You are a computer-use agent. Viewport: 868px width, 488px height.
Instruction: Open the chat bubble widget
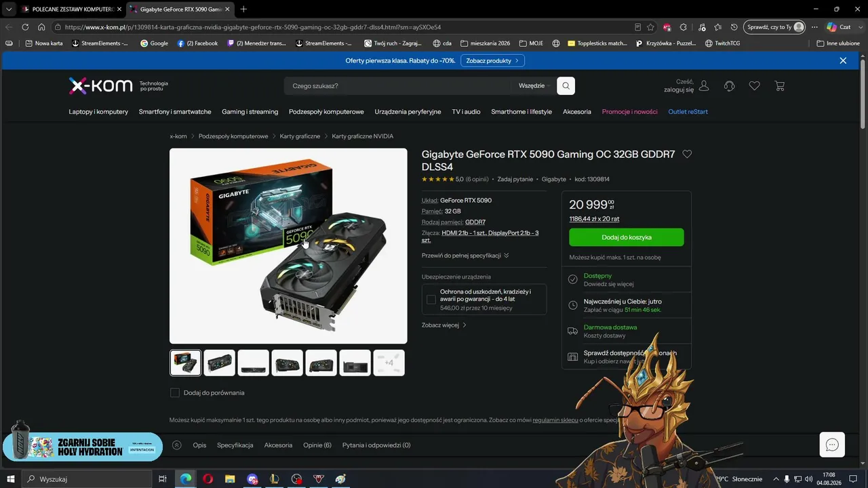click(x=832, y=445)
